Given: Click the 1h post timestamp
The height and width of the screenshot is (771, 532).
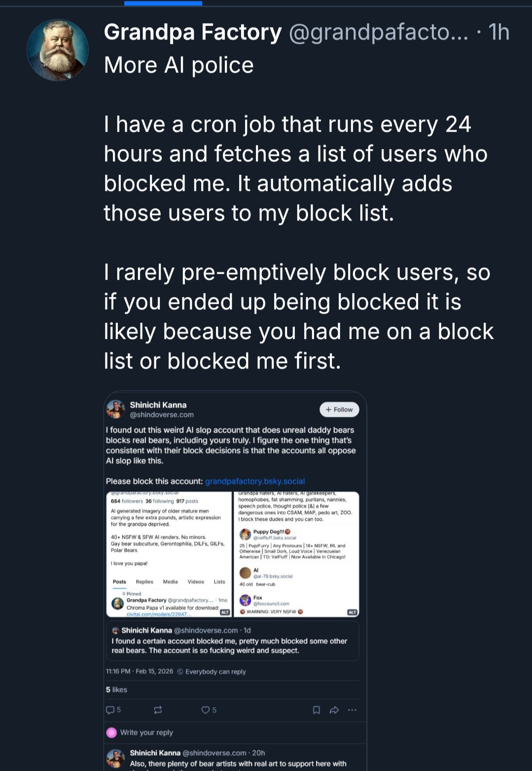Looking at the screenshot, I should coord(498,33).
